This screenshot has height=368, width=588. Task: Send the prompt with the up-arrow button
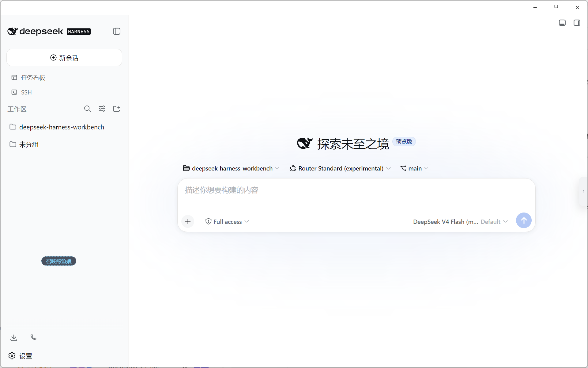524,220
